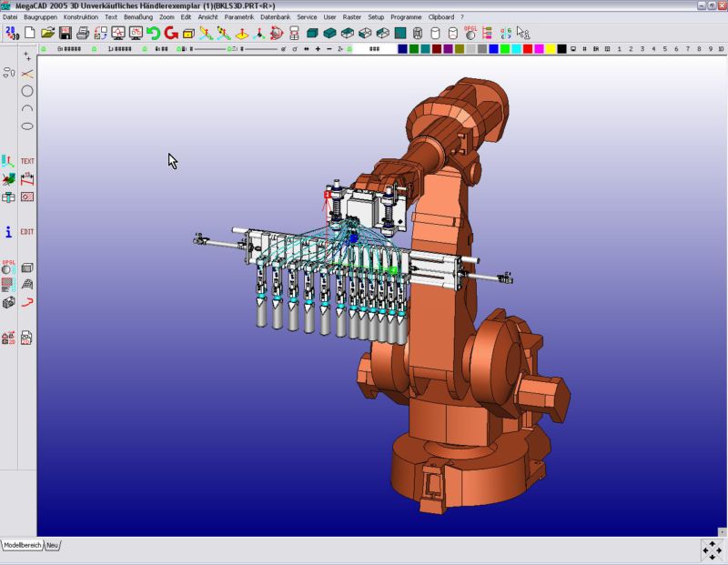Print using the printer icon
The height and width of the screenshot is (565, 728).
tap(83, 33)
